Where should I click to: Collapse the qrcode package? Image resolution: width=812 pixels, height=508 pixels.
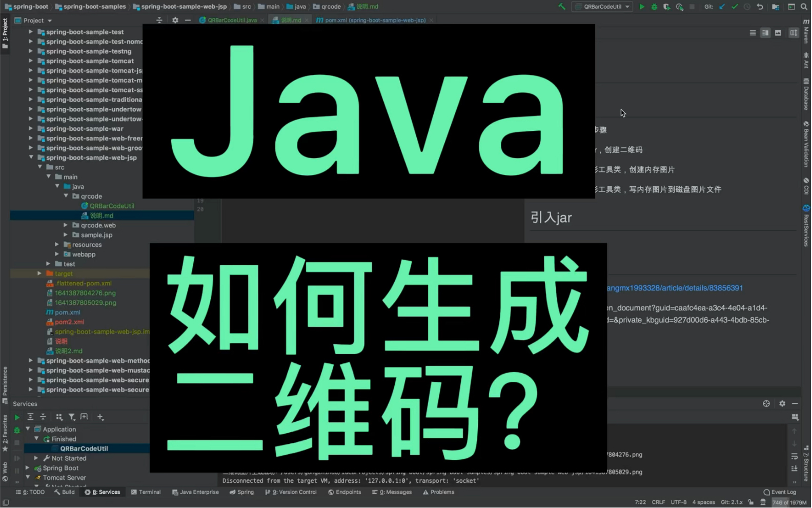click(x=66, y=196)
